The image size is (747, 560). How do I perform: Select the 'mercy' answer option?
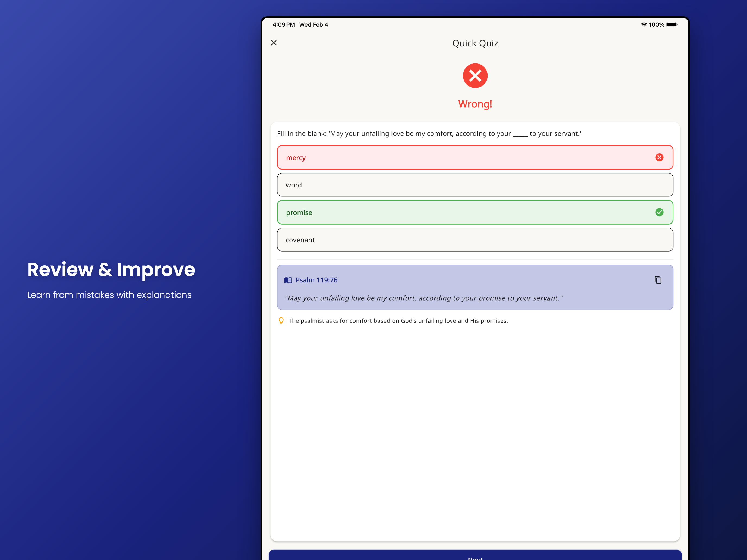(475, 157)
